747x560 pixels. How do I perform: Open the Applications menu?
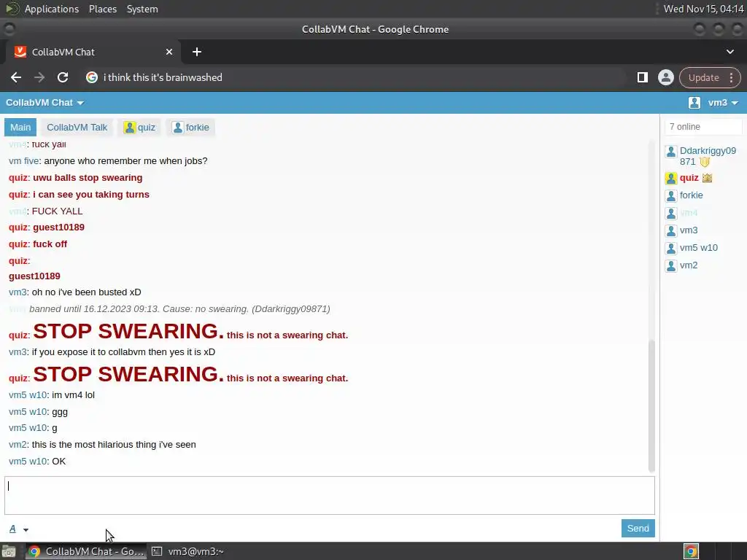pyautogui.click(x=52, y=9)
